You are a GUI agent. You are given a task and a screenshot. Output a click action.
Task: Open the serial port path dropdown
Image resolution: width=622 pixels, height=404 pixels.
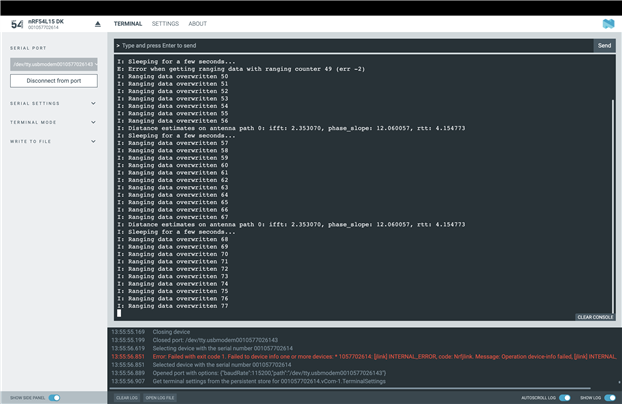pos(54,64)
